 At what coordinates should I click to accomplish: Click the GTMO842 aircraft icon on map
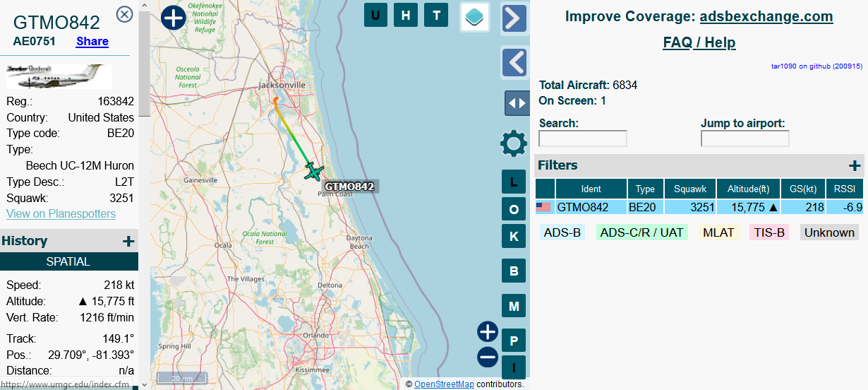click(x=313, y=170)
